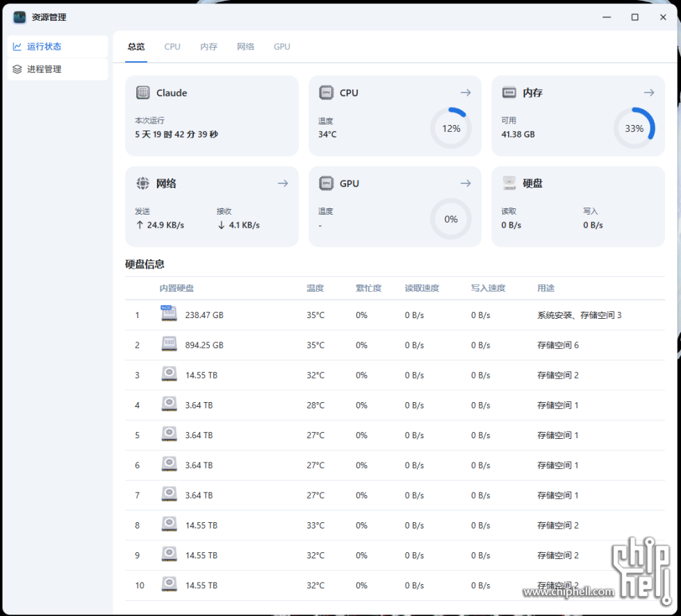
Task: Expand 硬盘 card with its arrow
Action: [648, 183]
